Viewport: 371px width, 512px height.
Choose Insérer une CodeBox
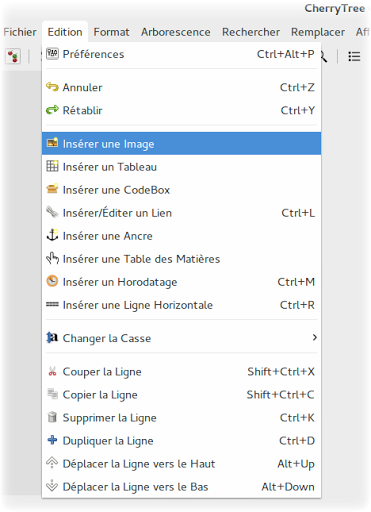click(182, 190)
